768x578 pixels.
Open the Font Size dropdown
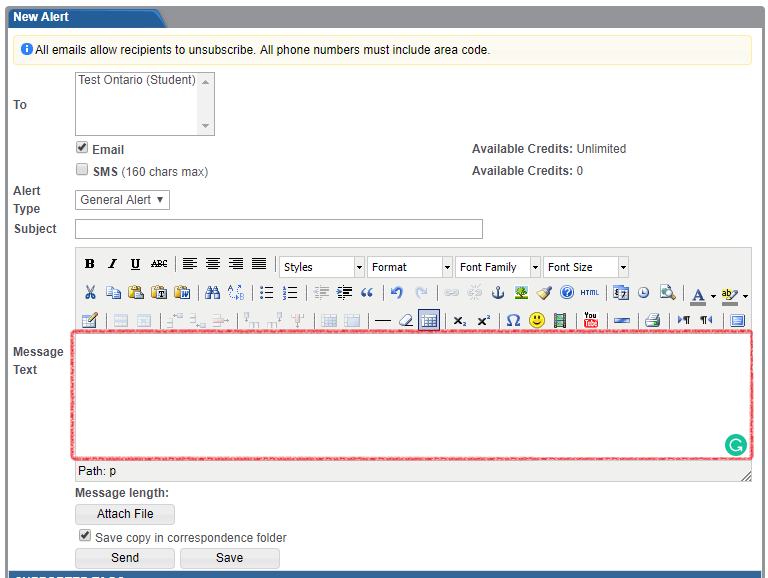point(586,267)
